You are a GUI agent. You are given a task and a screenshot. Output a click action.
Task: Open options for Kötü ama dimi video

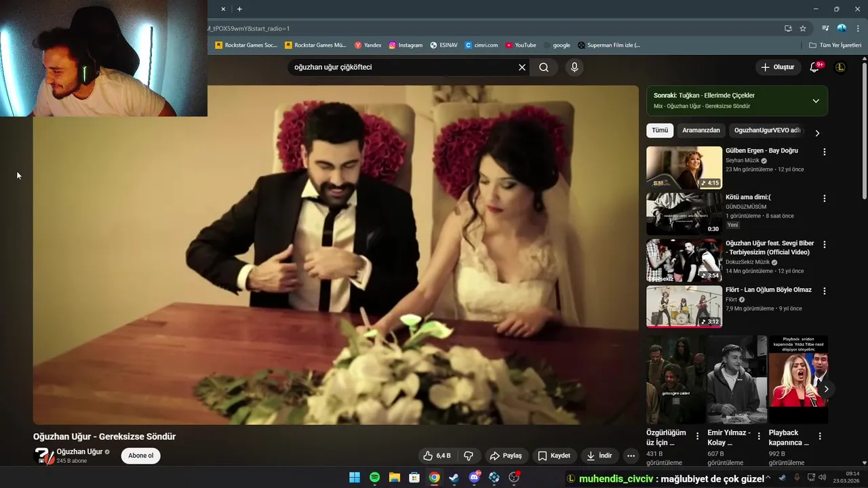click(x=825, y=199)
